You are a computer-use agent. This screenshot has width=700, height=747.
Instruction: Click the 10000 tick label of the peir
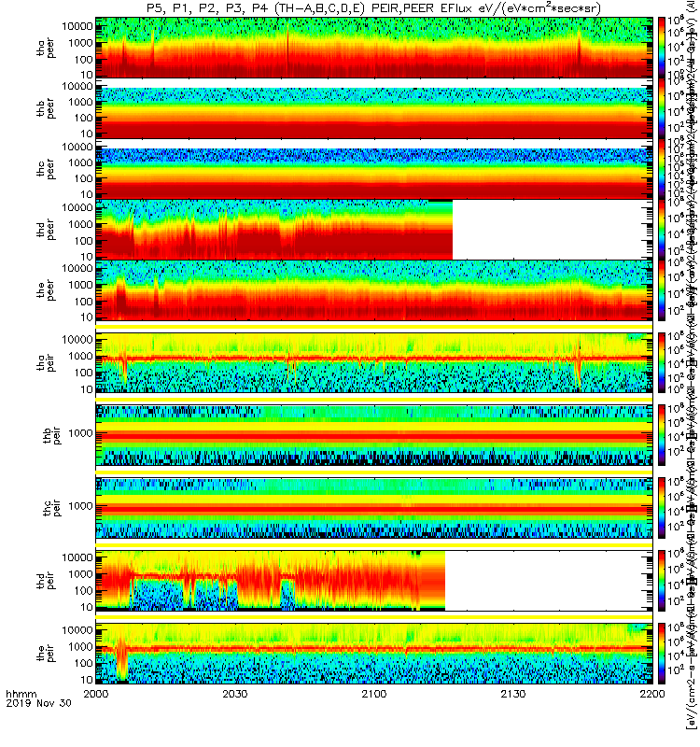pos(77,629)
